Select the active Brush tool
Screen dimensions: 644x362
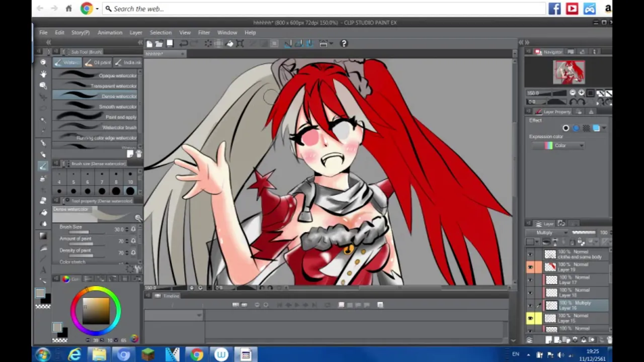[43, 165]
